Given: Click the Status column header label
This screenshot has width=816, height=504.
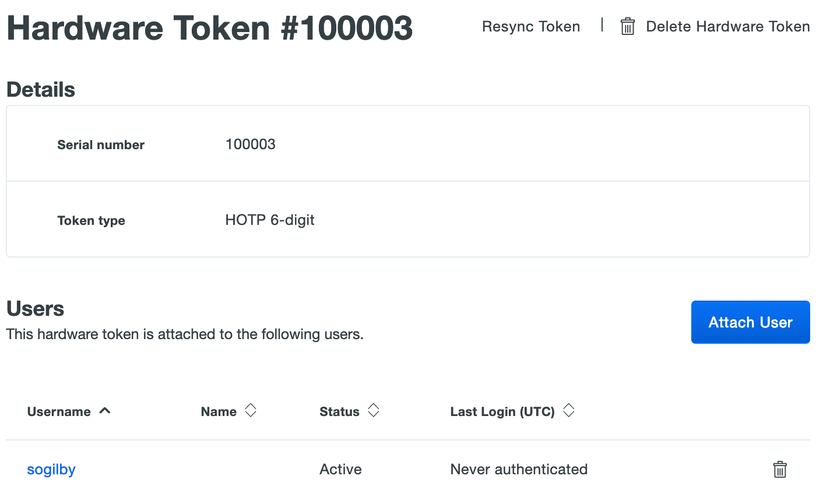Looking at the screenshot, I should (339, 412).
